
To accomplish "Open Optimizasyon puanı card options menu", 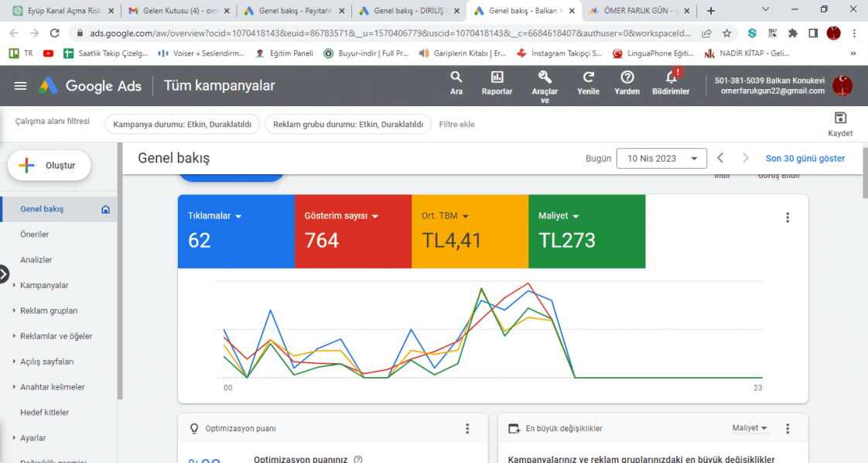I will (467, 429).
